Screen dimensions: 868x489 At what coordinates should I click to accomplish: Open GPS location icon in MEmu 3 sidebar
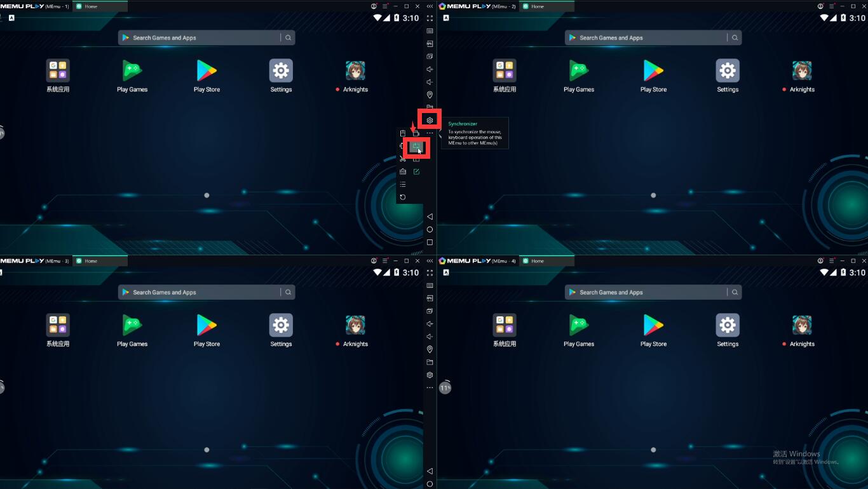(x=430, y=349)
